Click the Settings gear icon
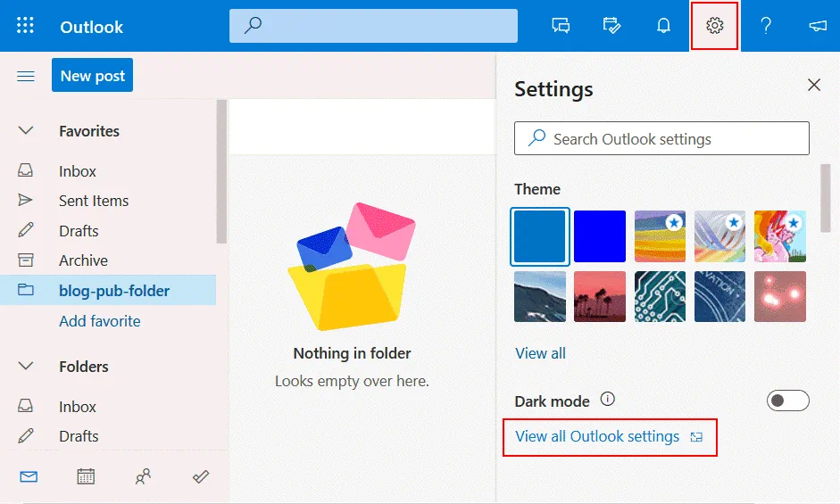Viewport: 840px width, 504px height. pyautogui.click(x=714, y=26)
